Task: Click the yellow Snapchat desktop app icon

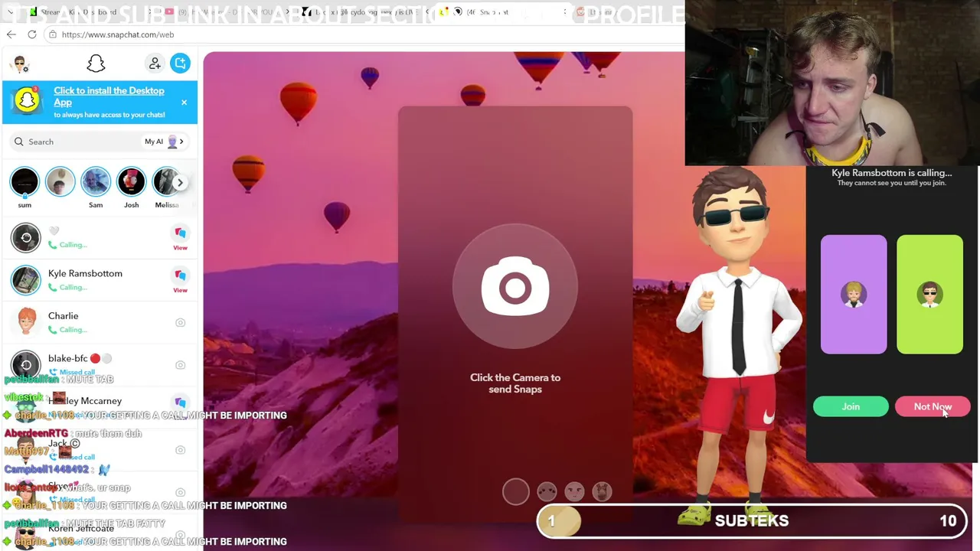Action: coord(28,101)
